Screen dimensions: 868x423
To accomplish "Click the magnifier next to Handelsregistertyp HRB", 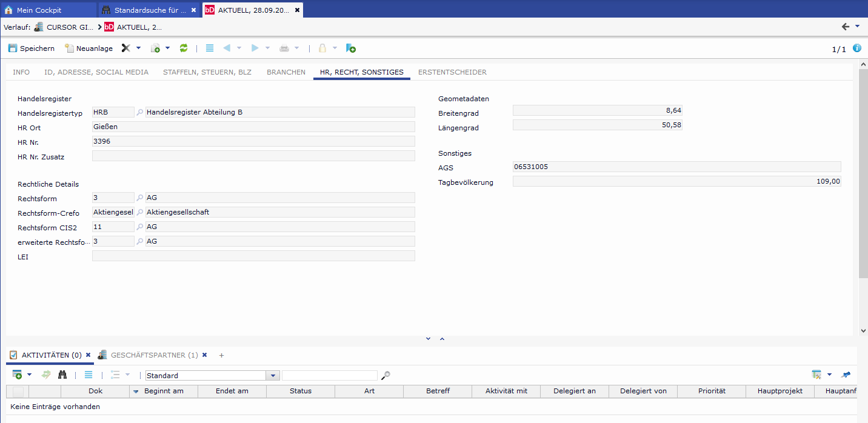I will coord(140,112).
